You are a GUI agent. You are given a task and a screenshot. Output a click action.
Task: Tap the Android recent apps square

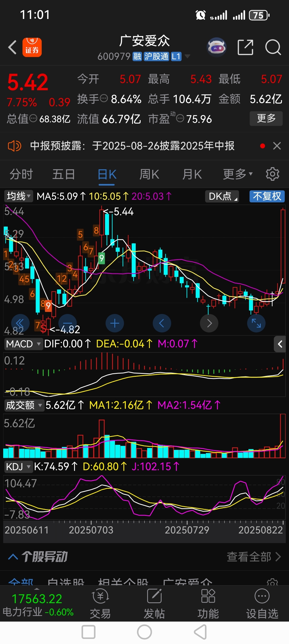pyautogui.click(x=89, y=632)
